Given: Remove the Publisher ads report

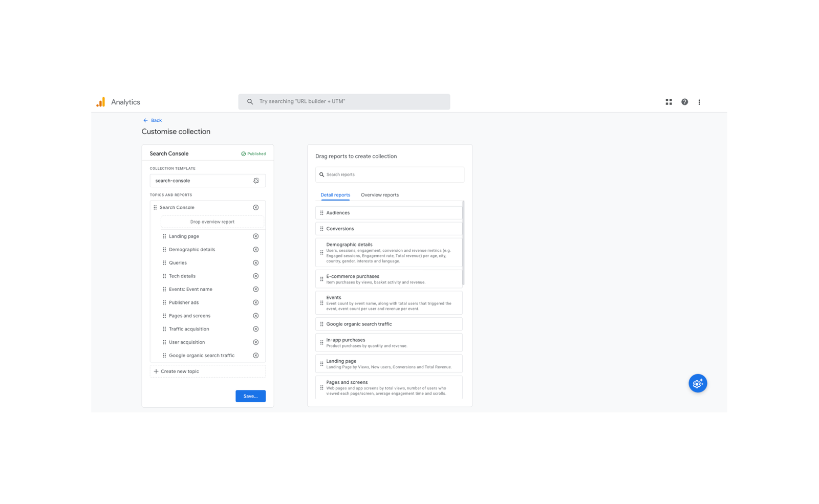Looking at the screenshot, I should pyautogui.click(x=256, y=302).
